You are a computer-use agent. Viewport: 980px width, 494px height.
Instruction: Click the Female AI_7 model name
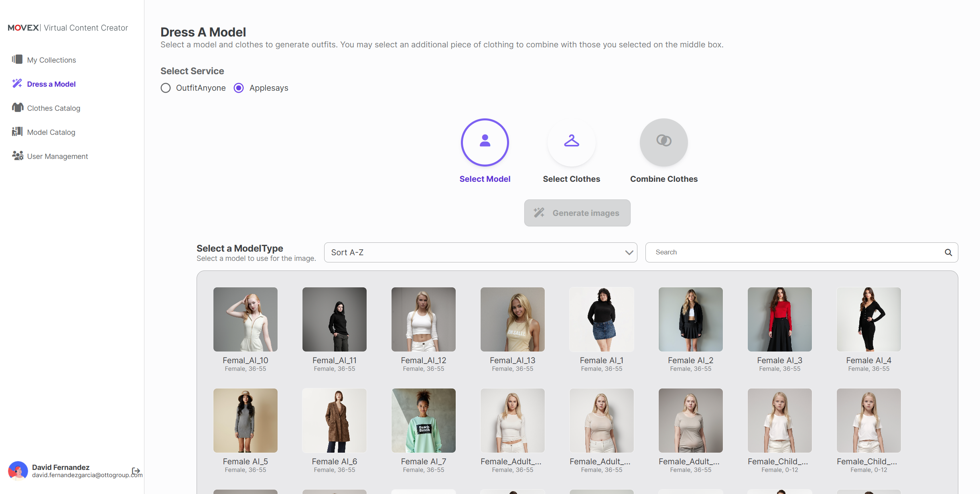pos(424,461)
